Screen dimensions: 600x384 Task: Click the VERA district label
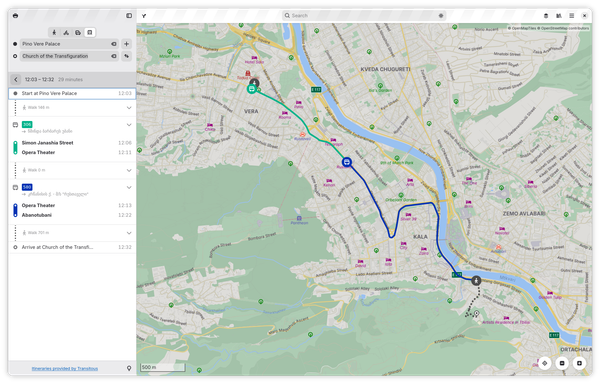[251, 111]
